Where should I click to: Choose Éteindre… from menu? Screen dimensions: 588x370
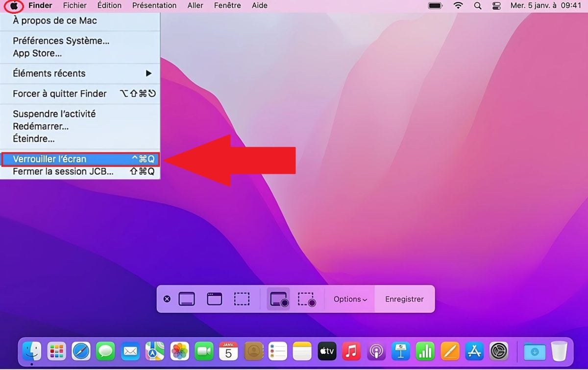pyautogui.click(x=80, y=139)
